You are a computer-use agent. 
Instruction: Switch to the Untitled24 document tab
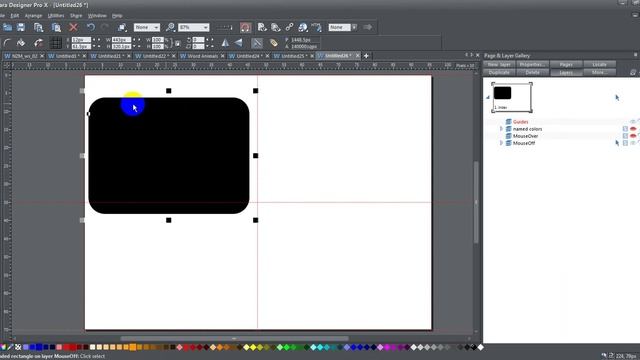(248, 56)
